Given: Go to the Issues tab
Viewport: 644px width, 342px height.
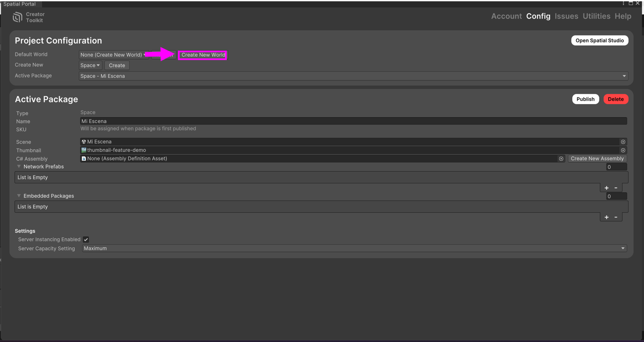Looking at the screenshot, I should (x=566, y=16).
